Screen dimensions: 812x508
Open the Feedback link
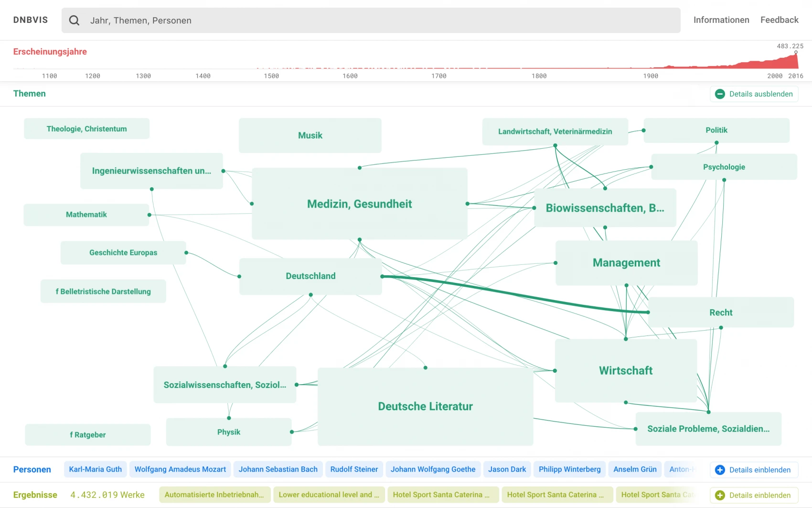tap(779, 20)
